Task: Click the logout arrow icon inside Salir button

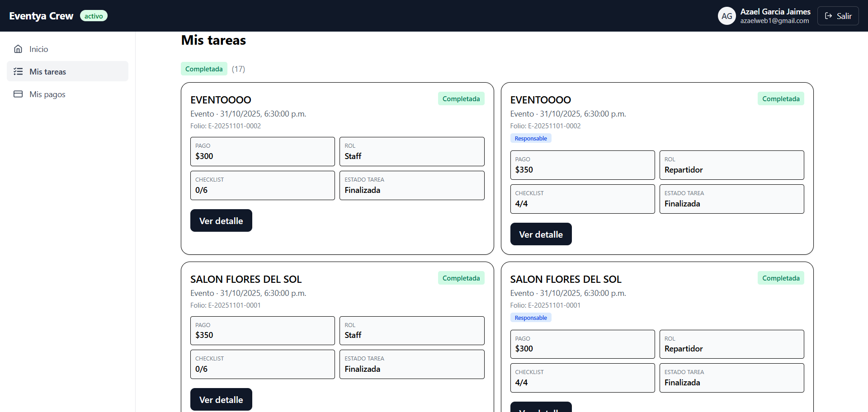Action: 829,15
